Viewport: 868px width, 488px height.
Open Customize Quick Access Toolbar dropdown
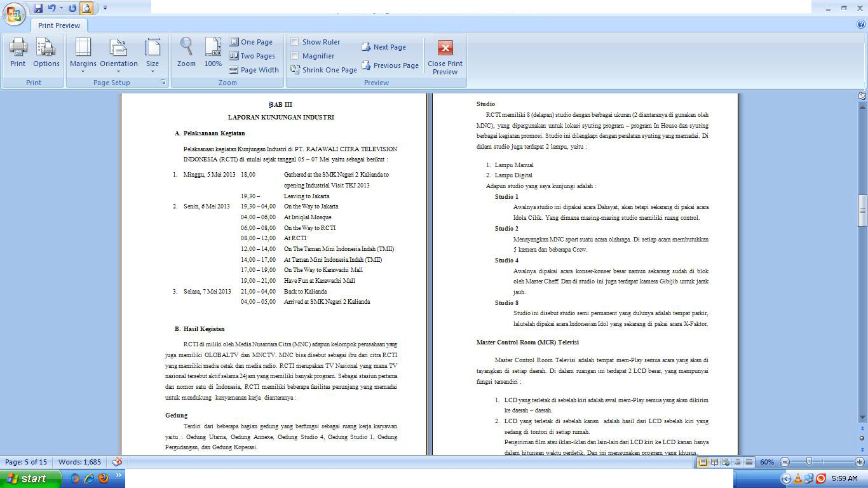[105, 8]
